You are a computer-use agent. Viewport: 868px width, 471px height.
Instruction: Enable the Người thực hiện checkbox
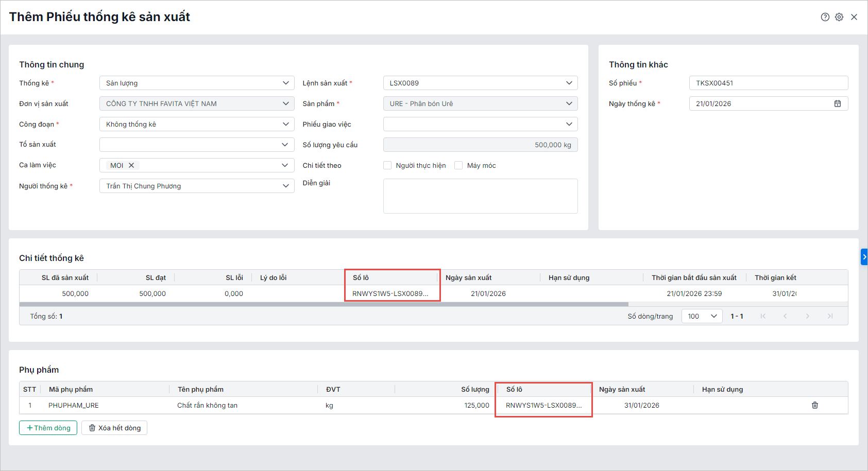tap(387, 165)
